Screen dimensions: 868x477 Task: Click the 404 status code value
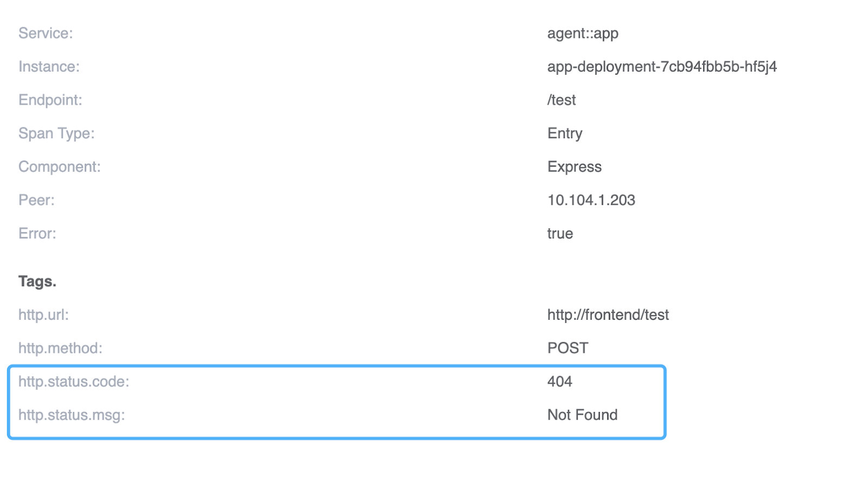click(559, 382)
